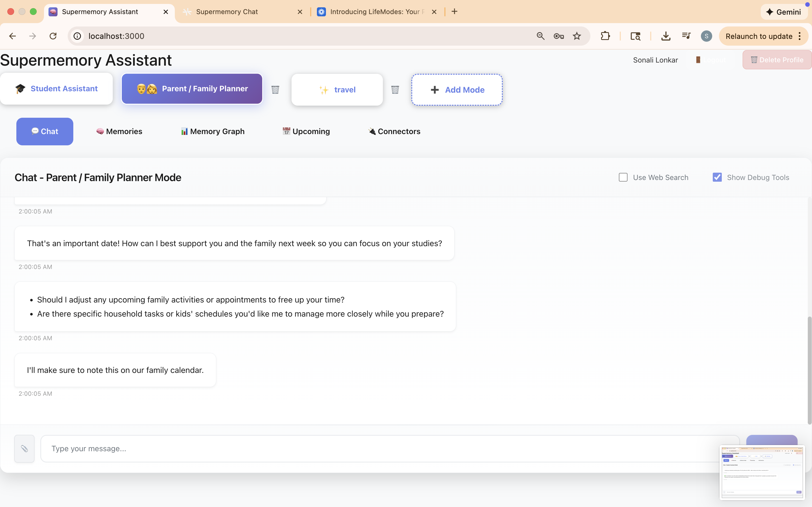812x507 pixels.
Task: Reload the page
Action: [53, 36]
